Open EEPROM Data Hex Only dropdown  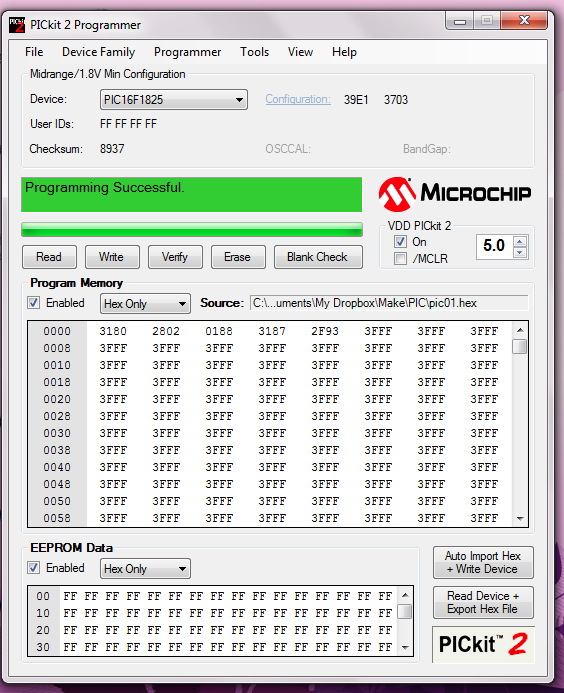145,569
